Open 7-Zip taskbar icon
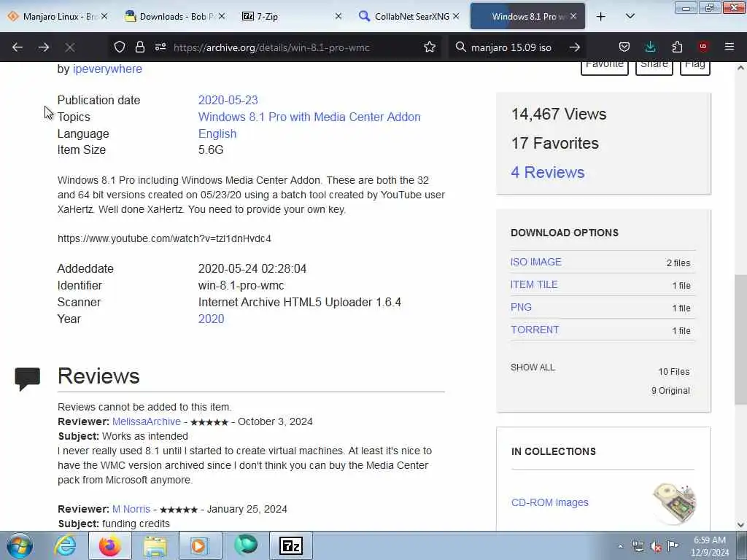 [291, 545]
